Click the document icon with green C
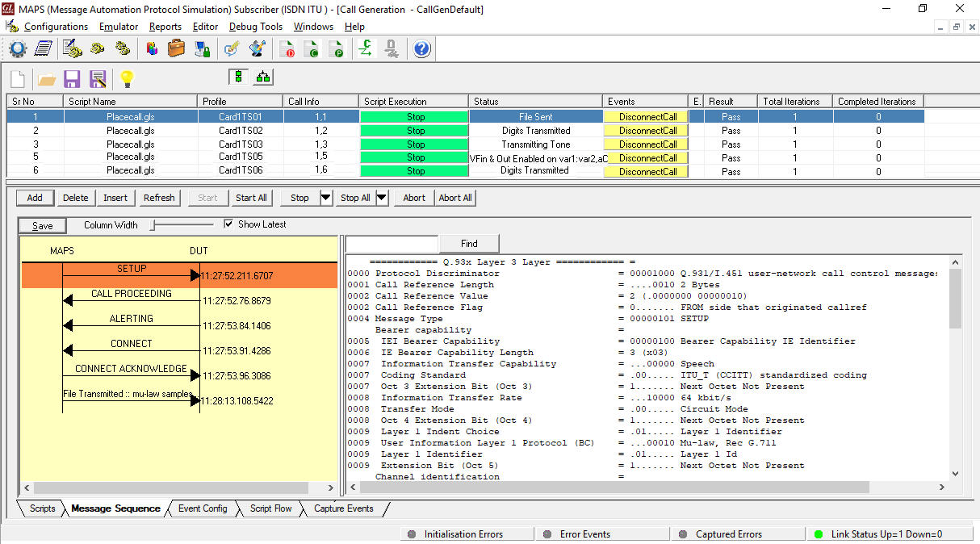 pos(312,49)
